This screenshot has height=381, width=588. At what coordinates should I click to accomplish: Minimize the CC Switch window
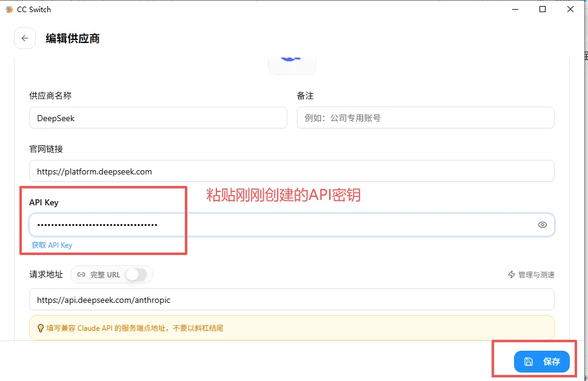pyautogui.click(x=515, y=9)
